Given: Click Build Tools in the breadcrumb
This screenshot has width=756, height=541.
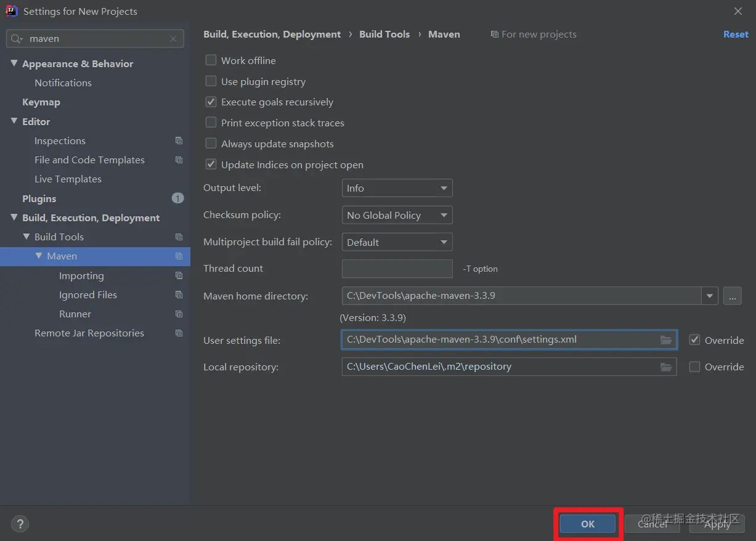Looking at the screenshot, I should pyautogui.click(x=384, y=35).
